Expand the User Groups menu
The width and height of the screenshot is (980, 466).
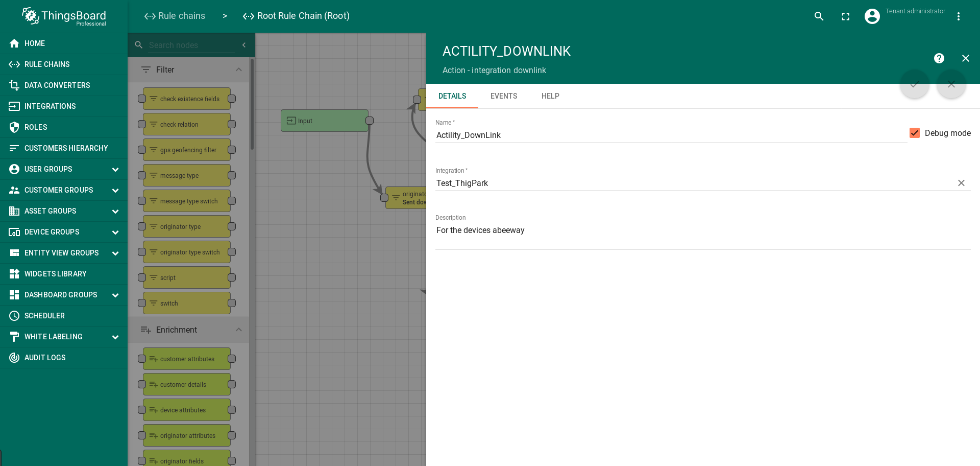(x=115, y=169)
